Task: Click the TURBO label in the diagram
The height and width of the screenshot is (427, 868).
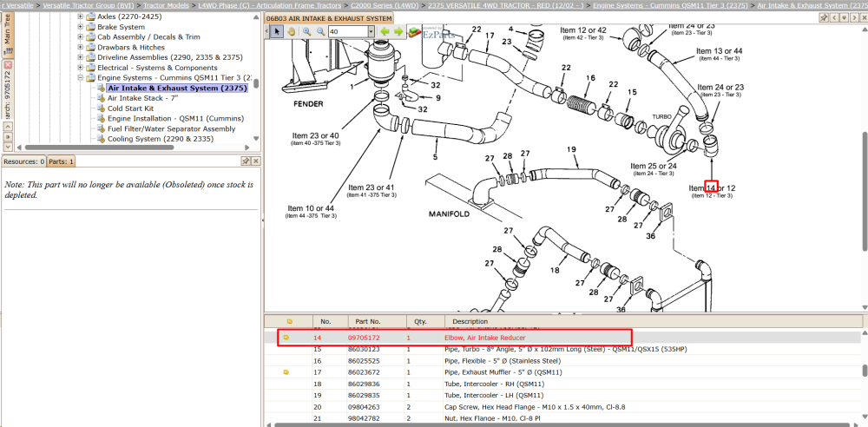Action: (661, 117)
